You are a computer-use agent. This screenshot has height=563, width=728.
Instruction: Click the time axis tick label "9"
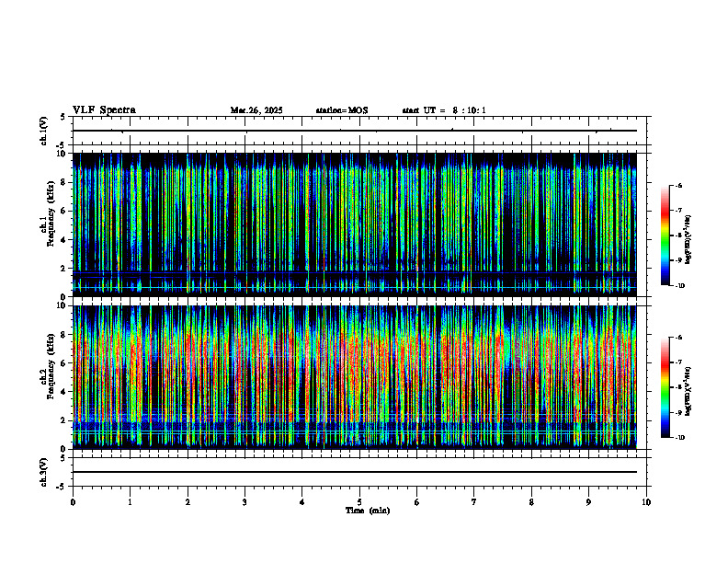(x=588, y=502)
